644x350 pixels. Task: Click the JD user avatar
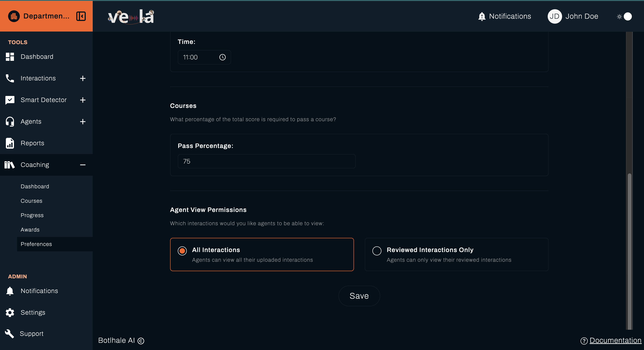[554, 16]
